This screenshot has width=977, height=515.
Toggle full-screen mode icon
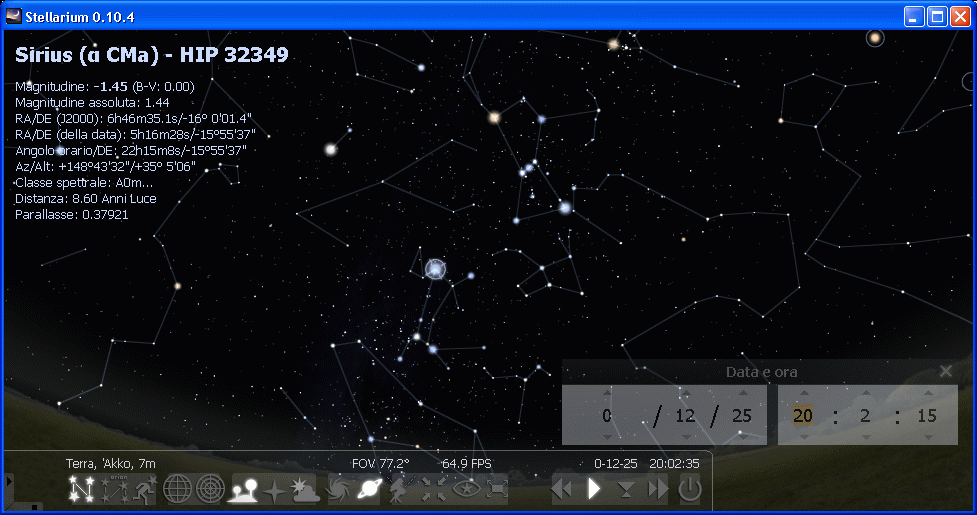click(x=497, y=489)
